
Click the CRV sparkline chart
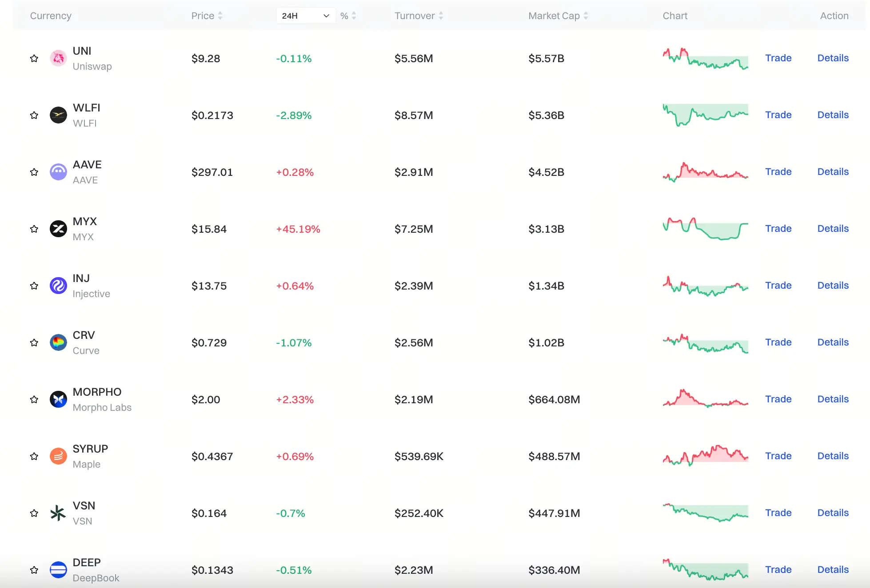point(705,343)
